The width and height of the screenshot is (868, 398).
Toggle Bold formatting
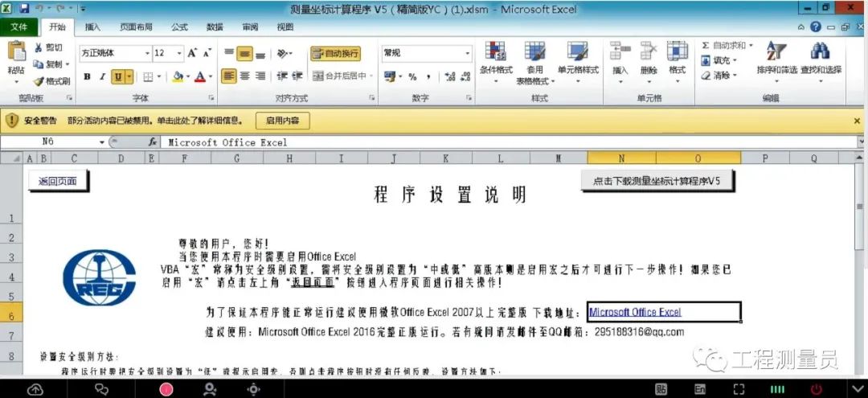coord(87,76)
